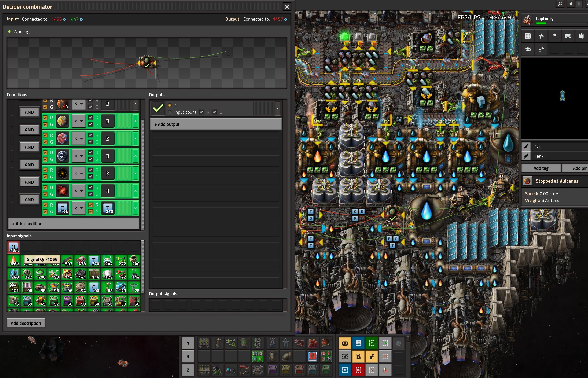The image size is (588, 378).
Task: Toggle left G checkbox in signal Q row
Action: click(x=45, y=212)
